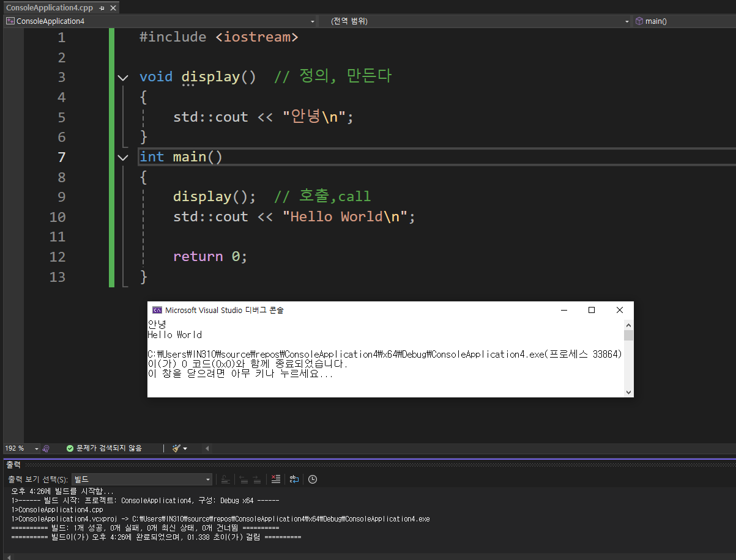Viewport: 736px width, 560px height.
Task: Click the 출력 panel title
Action: click(x=13, y=465)
